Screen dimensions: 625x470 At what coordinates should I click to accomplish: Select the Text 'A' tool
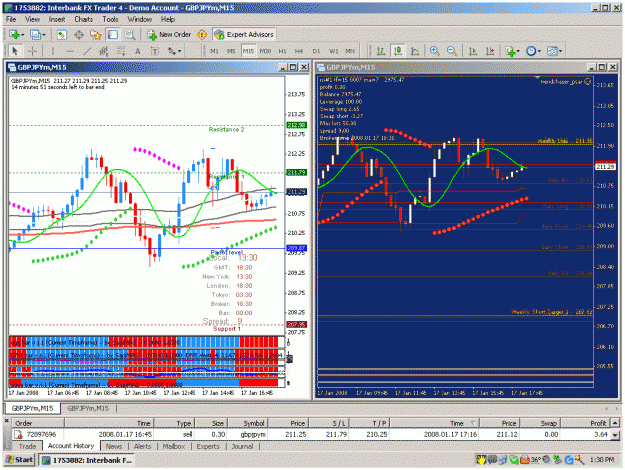(x=138, y=51)
